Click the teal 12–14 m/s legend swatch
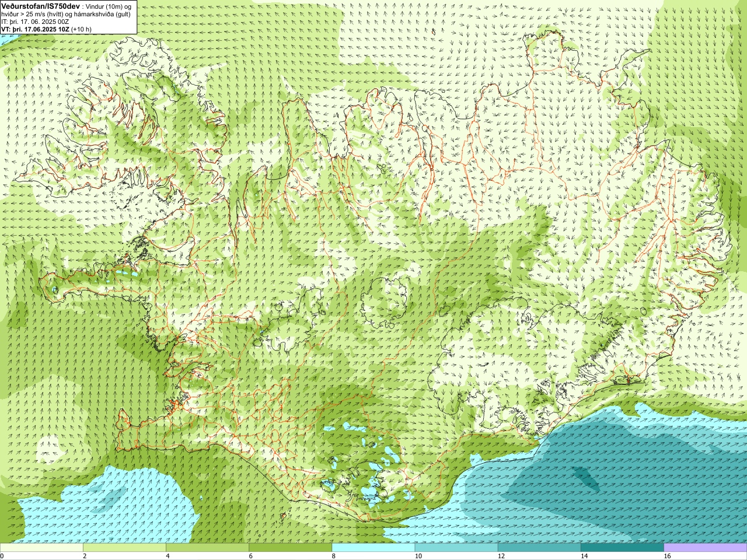 pyautogui.click(x=539, y=548)
